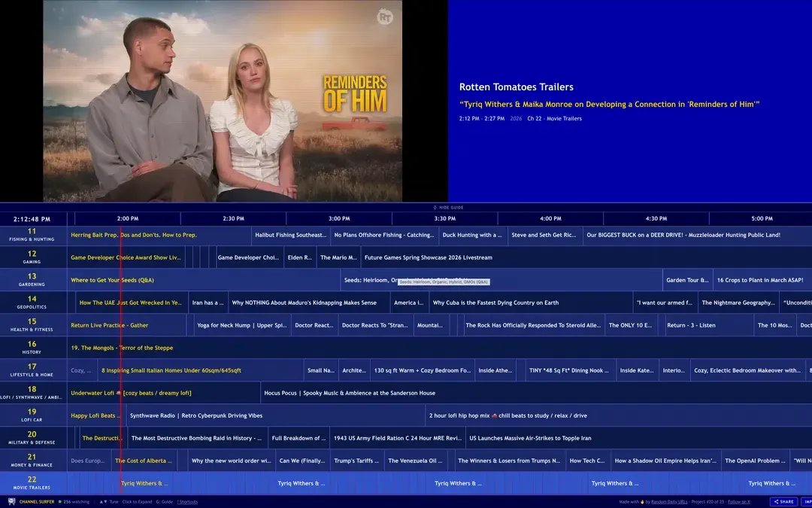The height and width of the screenshot is (508, 812).
Task: Select channel 22 Movie Trailers
Action: coord(32,482)
